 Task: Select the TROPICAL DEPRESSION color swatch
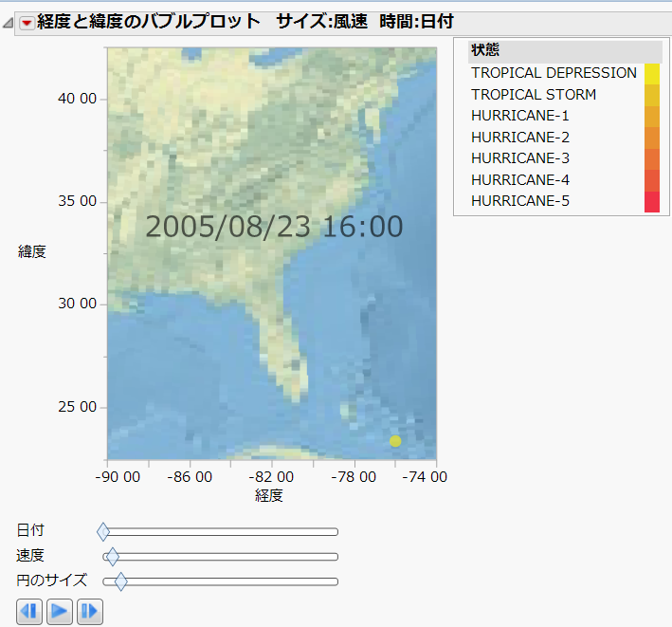click(x=651, y=74)
